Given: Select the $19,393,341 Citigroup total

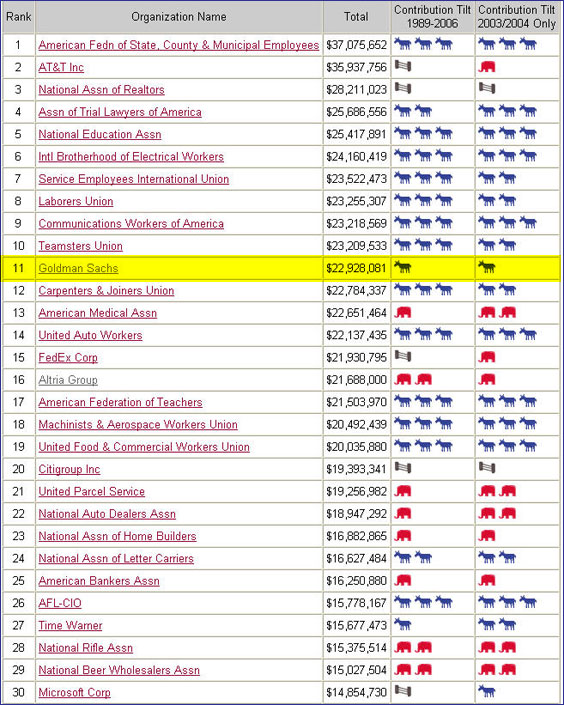Looking at the screenshot, I should click(x=357, y=469).
